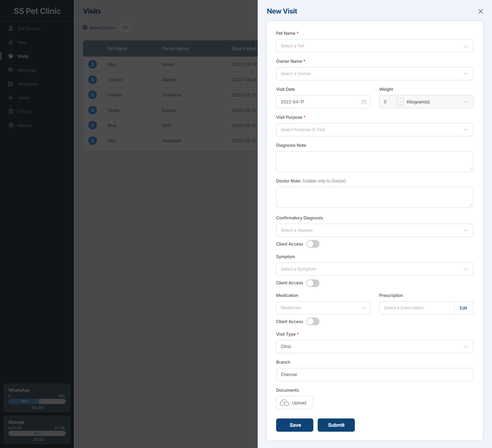Open the Visit Type Clinic dropdown
The height and width of the screenshot is (448, 492).
click(375, 347)
